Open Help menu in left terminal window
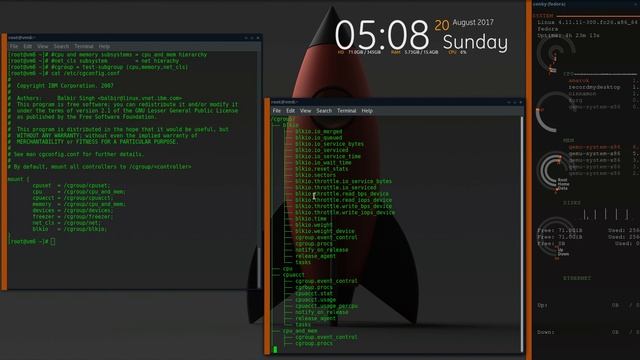 coord(104,47)
